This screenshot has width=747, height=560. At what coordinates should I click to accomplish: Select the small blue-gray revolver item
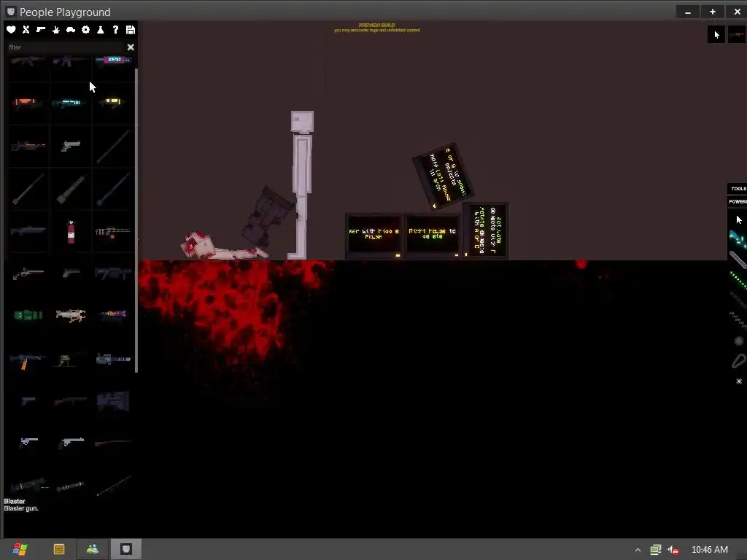[28, 442]
